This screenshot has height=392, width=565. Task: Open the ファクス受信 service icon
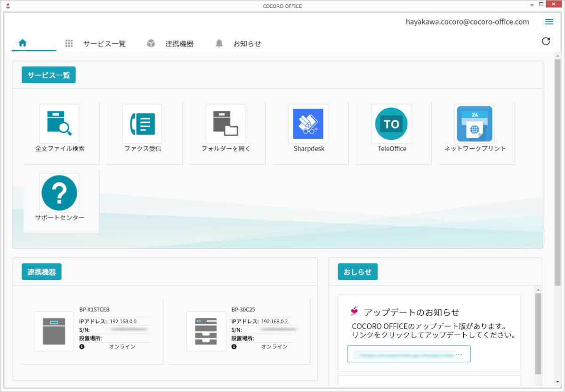click(142, 124)
